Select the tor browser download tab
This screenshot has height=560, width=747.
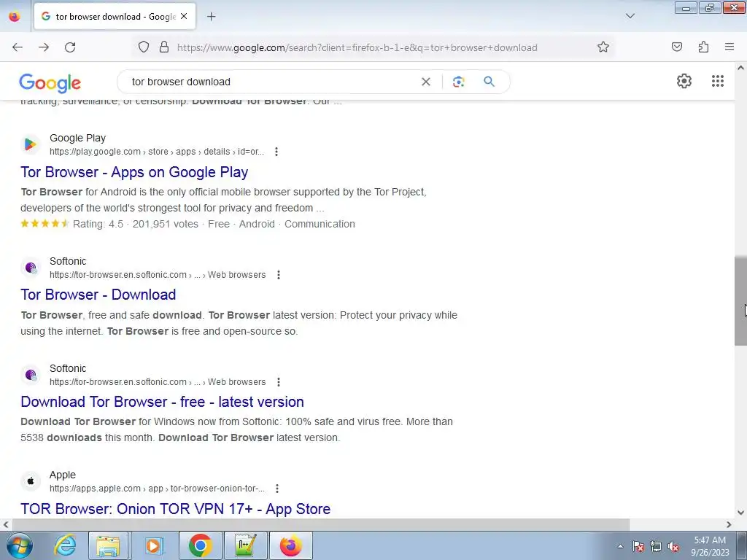point(115,17)
